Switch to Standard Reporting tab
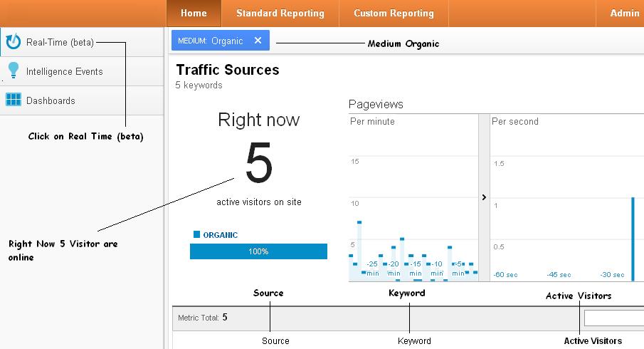Image resolution: width=644 pixels, height=349 pixels. (280, 13)
